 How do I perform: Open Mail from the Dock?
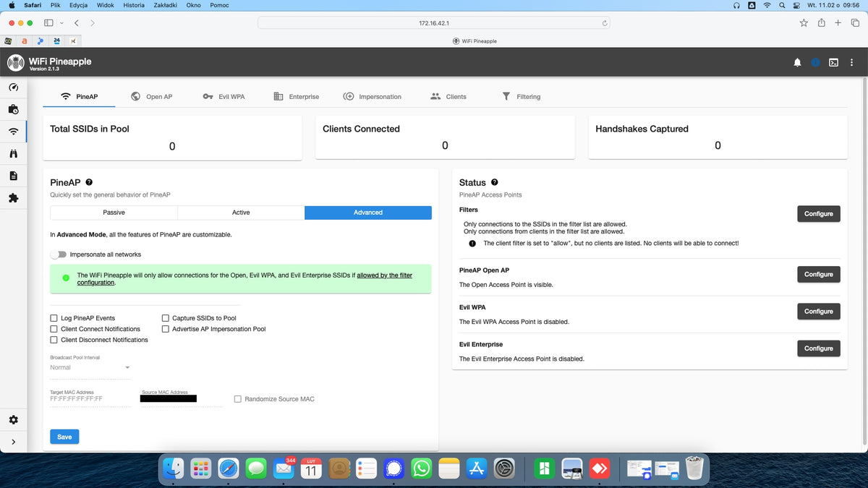pos(284,468)
